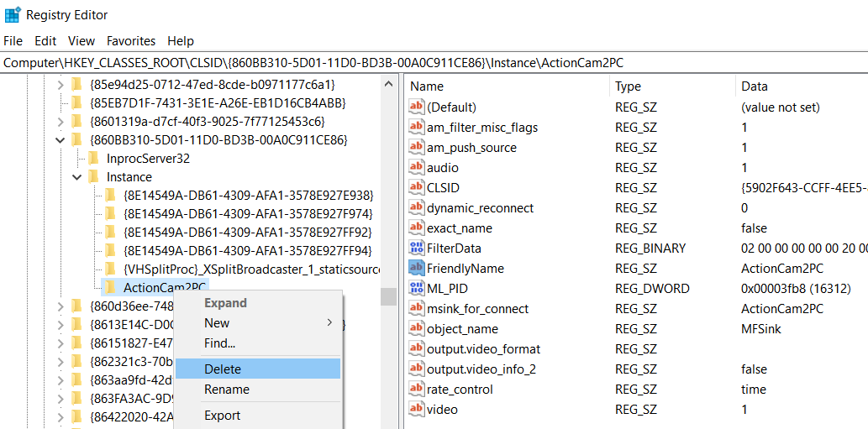
Task: Expand the {86422020-42A key
Action: [x=60, y=416]
